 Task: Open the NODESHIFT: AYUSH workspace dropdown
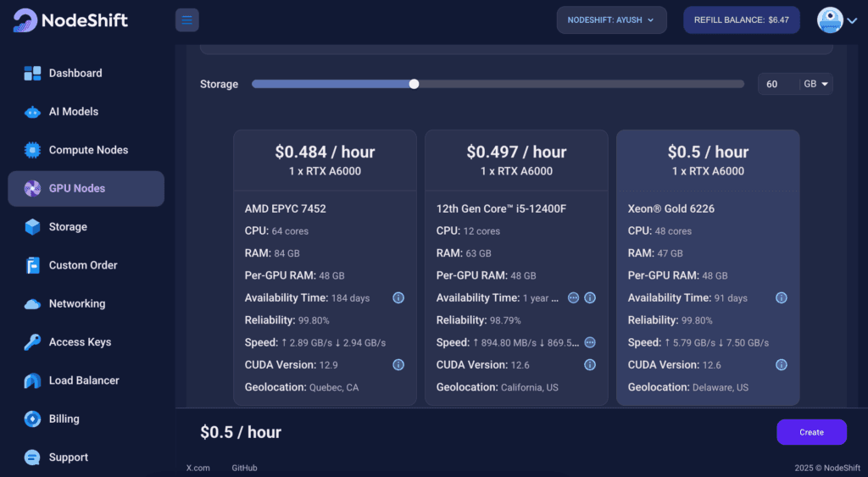pos(612,20)
